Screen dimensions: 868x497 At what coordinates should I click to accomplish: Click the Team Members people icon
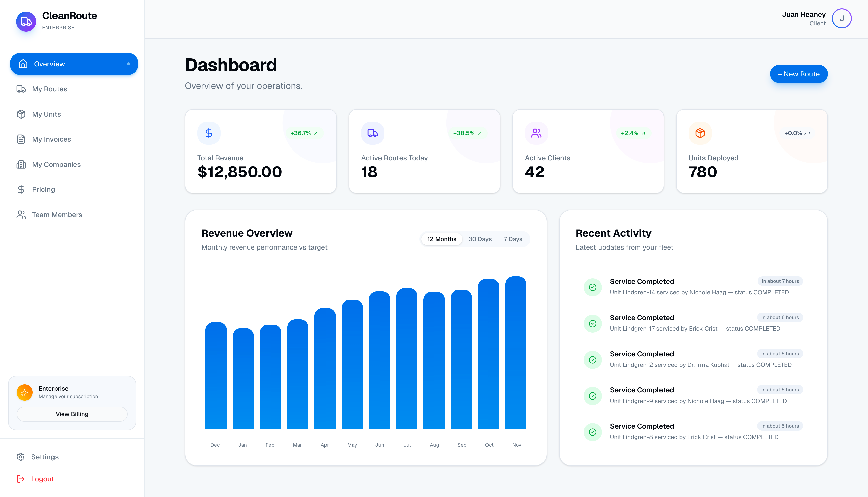coord(21,214)
